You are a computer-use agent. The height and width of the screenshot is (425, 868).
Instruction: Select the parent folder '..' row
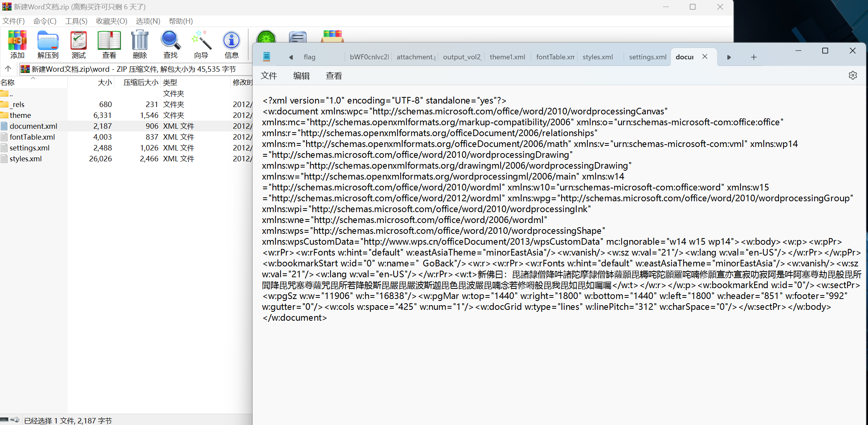(126, 93)
